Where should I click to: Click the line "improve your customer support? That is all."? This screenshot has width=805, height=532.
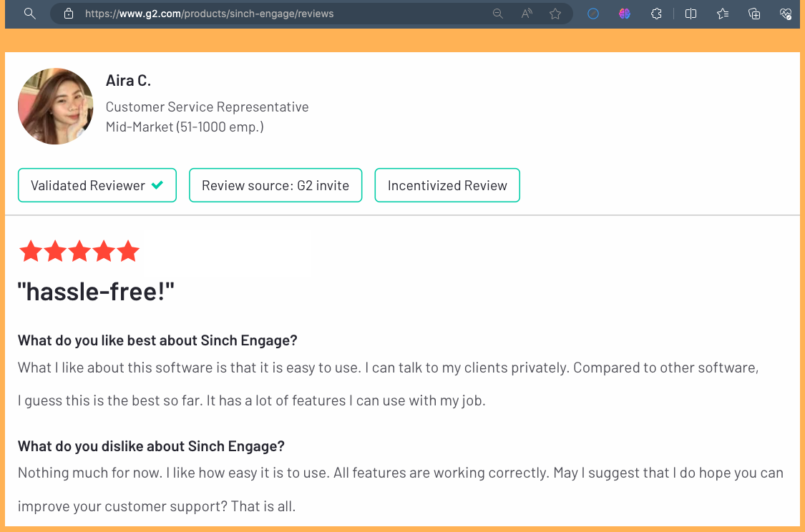point(157,506)
